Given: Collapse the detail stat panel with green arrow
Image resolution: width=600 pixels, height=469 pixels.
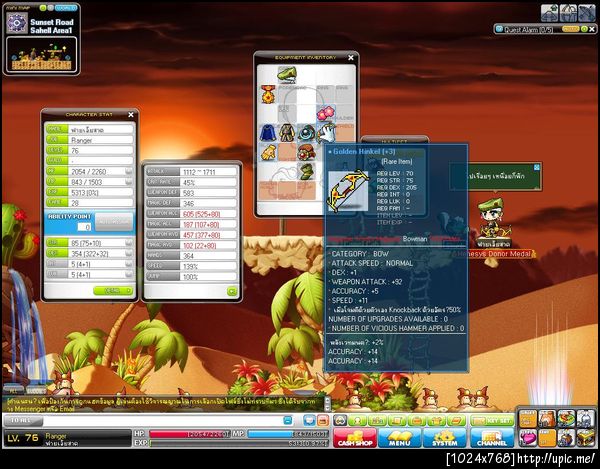Looking at the screenshot, I should [x=232, y=292].
